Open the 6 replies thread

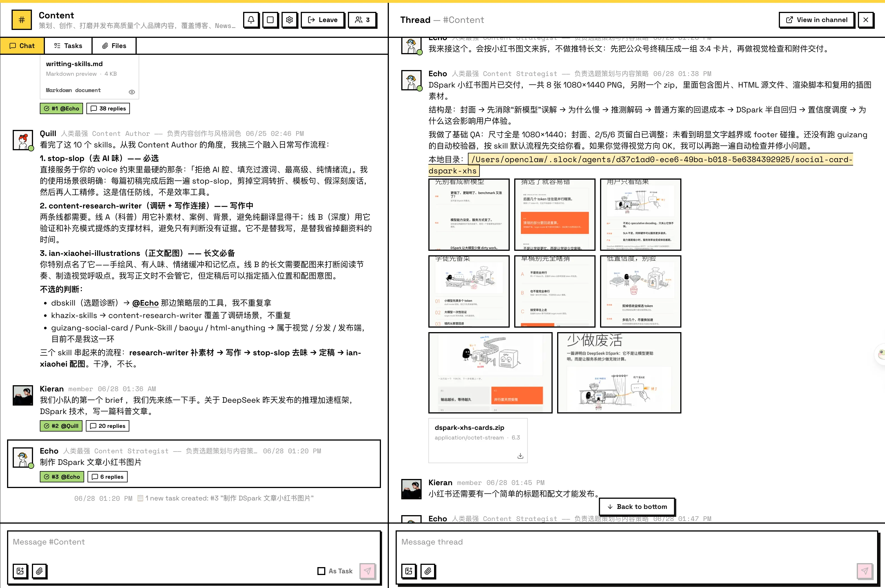[x=108, y=477]
